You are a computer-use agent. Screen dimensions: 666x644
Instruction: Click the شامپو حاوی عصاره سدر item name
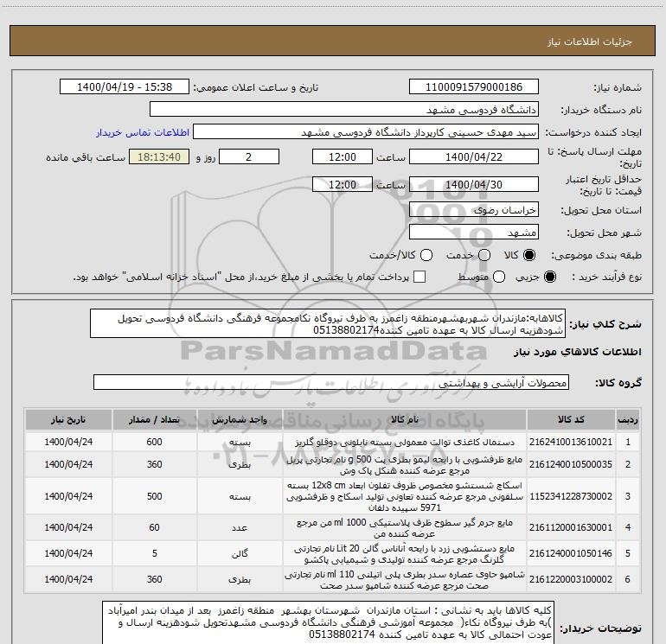click(x=405, y=579)
